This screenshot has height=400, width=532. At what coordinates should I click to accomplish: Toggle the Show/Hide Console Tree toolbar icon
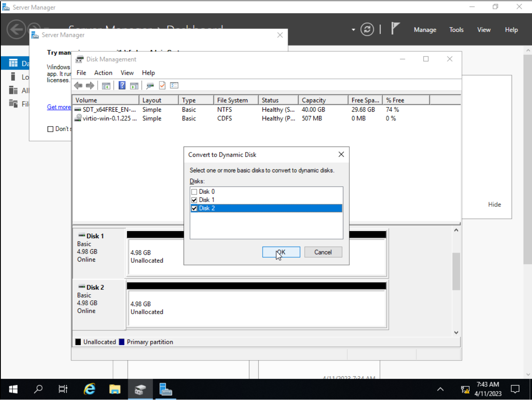[x=106, y=86]
